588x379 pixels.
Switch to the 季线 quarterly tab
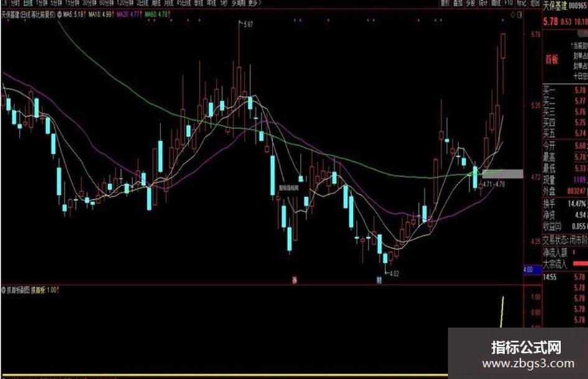coord(198,3)
